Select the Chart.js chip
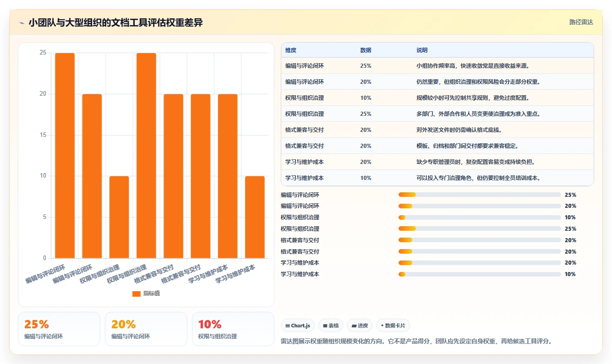The image size is (612, 364). (x=298, y=326)
